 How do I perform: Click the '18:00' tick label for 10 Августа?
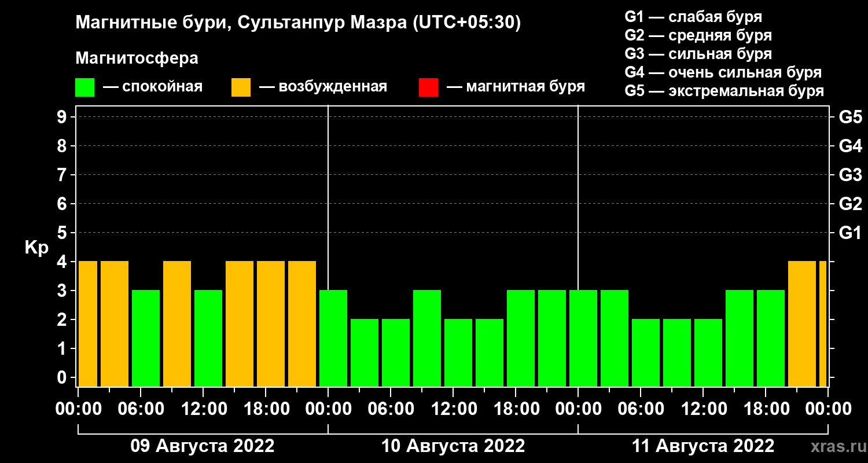516,409
